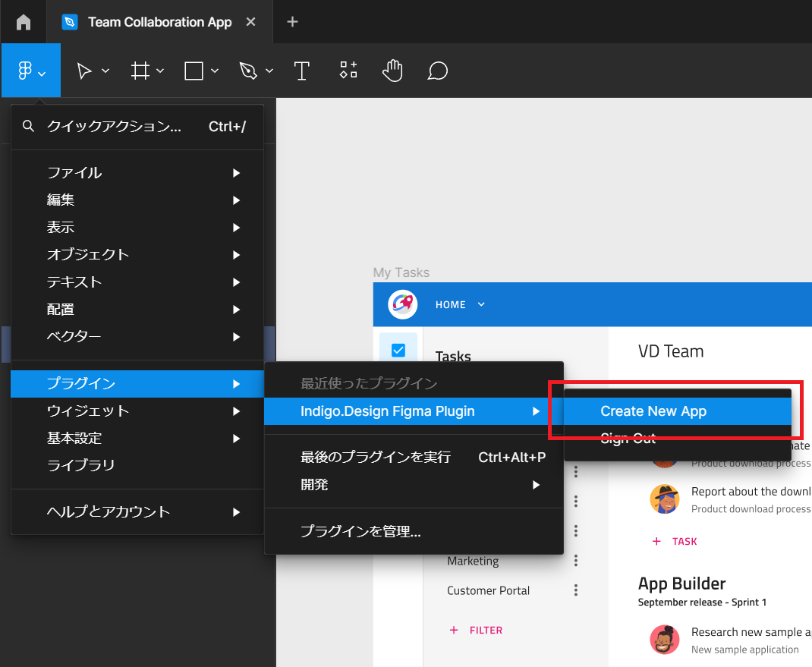812x667 pixels.
Task: Click the App Builder heading
Action: click(681, 584)
